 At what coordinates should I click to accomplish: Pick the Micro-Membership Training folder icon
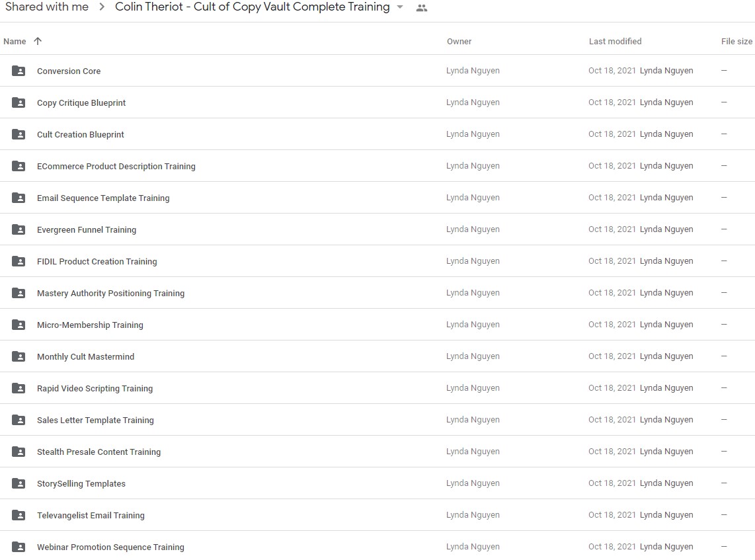coord(19,325)
